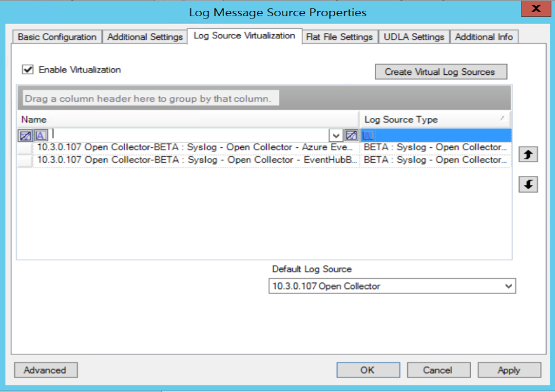The height and width of the screenshot is (392, 555).
Task: Close the Log Message Source Properties dialog
Action: pyautogui.click(x=536, y=9)
